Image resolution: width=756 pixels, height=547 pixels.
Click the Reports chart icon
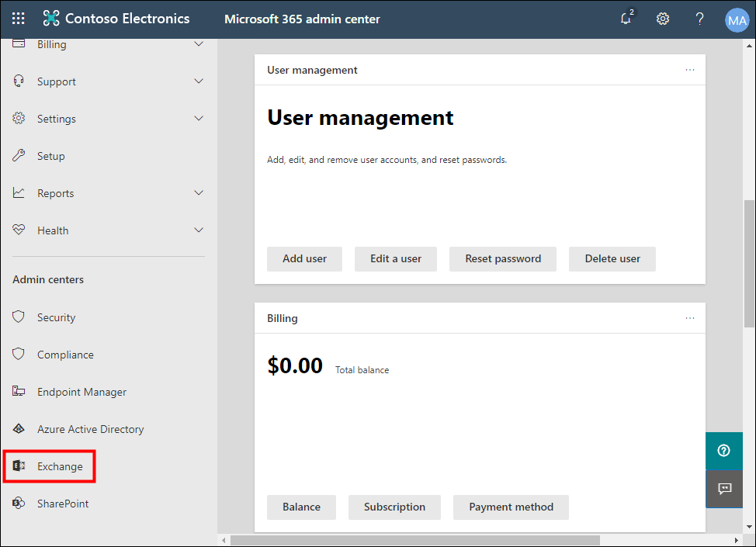[x=19, y=192]
